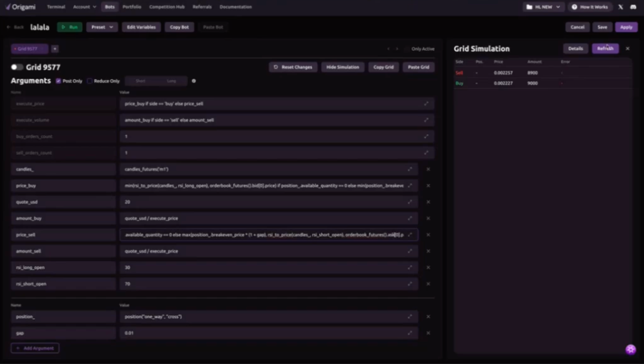Click the Edit Variables button
The image size is (644, 364).
141,27
